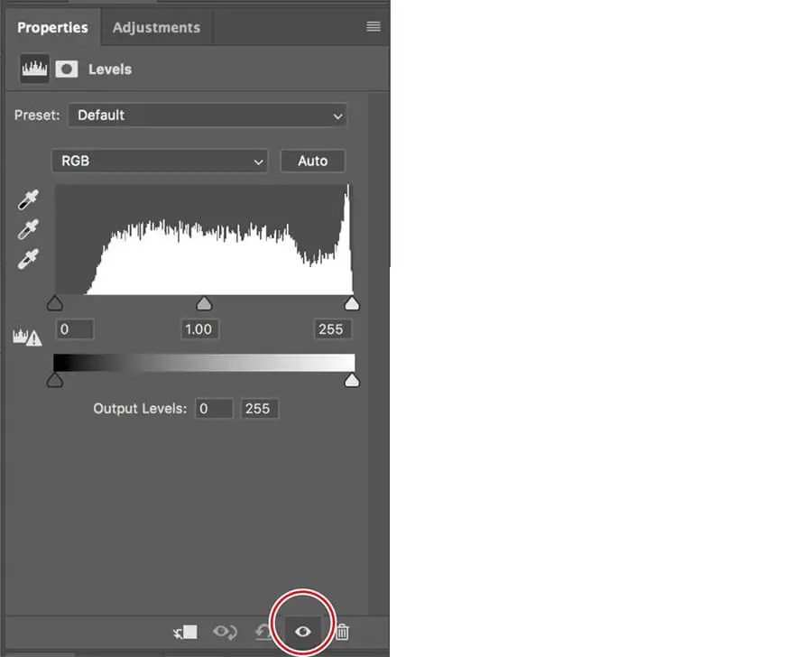Click the input highlights white slider
This screenshot has width=812, height=657.
[352, 303]
